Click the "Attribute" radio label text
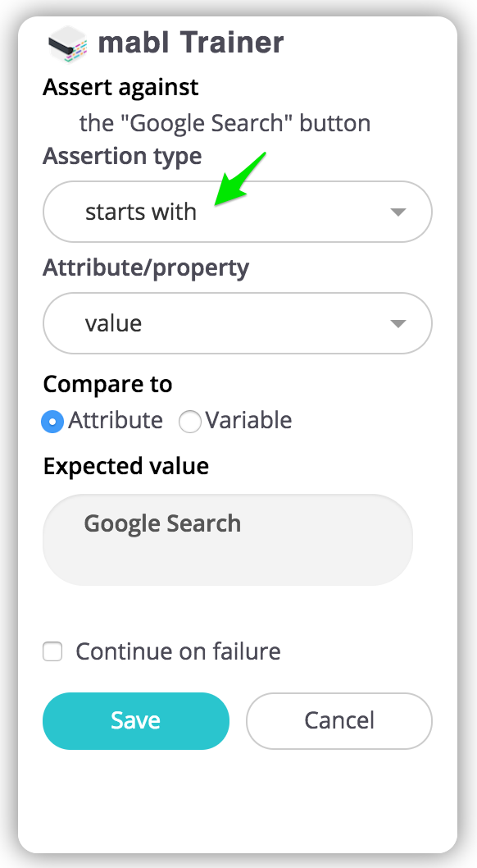Screen dimensions: 477x868 (116, 421)
